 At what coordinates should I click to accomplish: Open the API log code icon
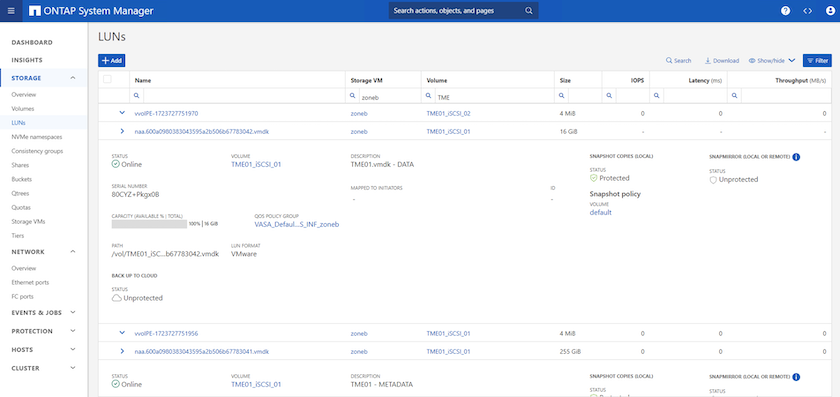click(808, 11)
